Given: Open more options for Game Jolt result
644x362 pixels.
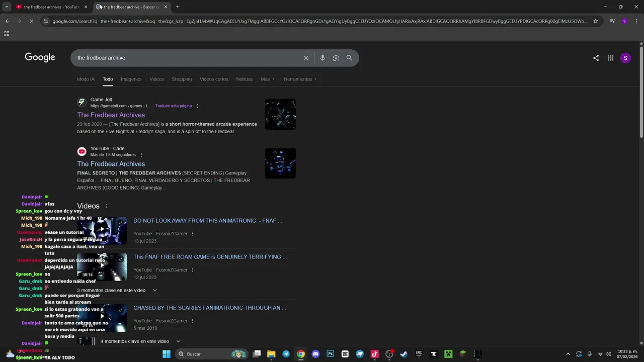Looking at the screenshot, I should coord(197,106).
